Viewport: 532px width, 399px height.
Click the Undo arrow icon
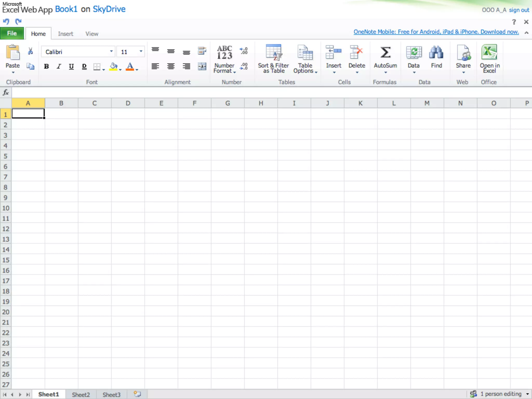point(6,21)
